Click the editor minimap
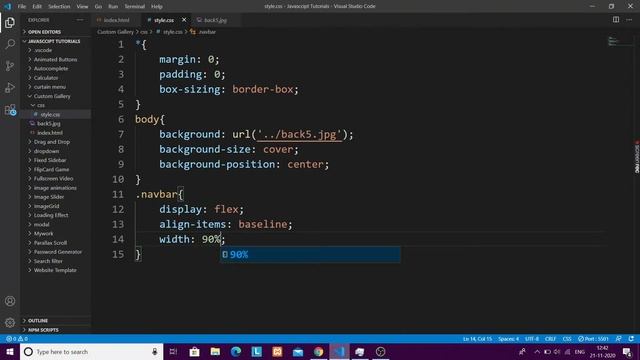This screenshot has width=640, height=360. [619, 41]
